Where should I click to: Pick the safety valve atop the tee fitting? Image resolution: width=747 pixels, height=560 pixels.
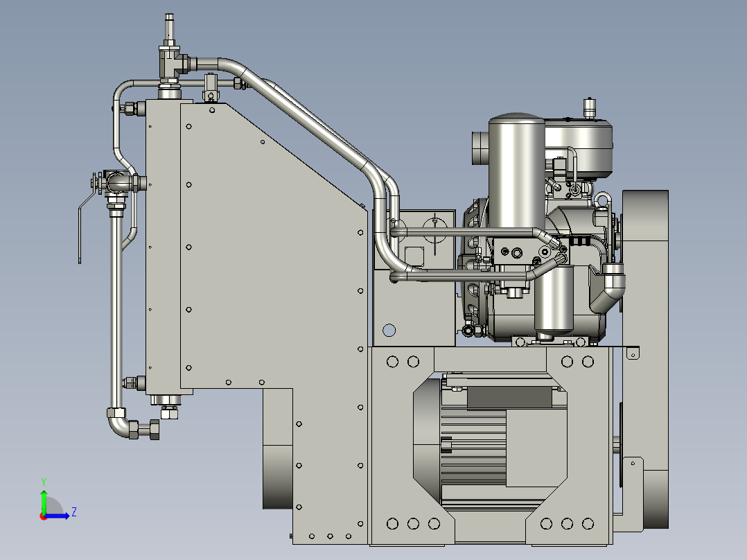coord(169,30)
